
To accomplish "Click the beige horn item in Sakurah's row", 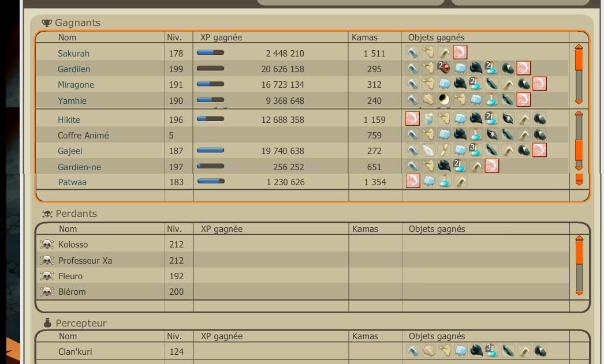I will point(444,52).
